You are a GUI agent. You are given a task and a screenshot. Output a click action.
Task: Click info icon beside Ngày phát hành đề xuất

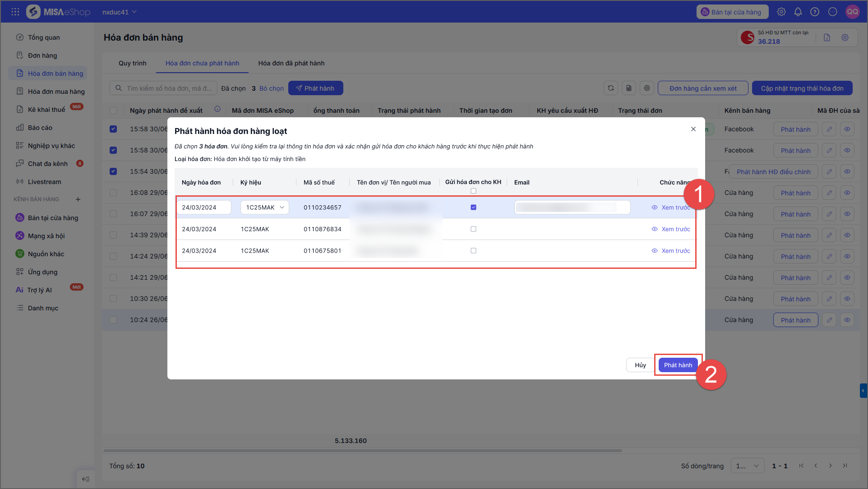point(217,109)
